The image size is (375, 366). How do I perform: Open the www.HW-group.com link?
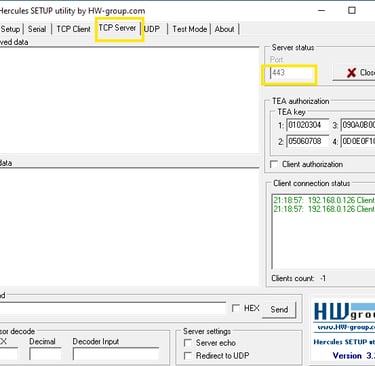pos(346,328)
